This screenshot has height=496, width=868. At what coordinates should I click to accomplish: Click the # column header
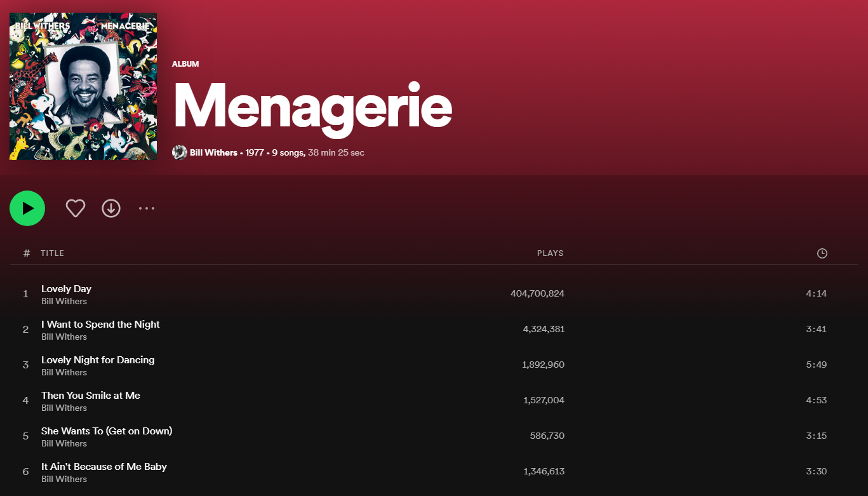pos(27,253)
